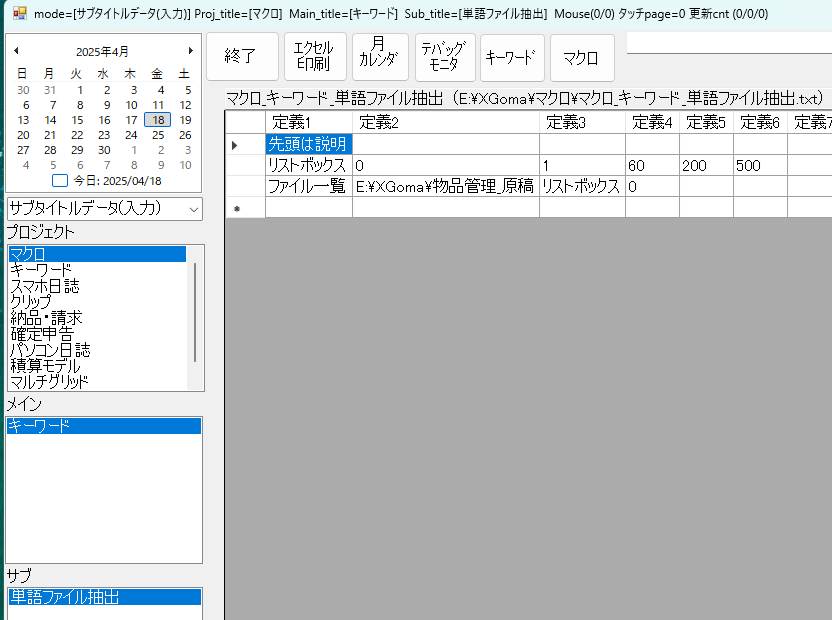This screenshot has width=832, height=620.
Task: Click the previous month arrow in calendar
Action: point(16,51)
